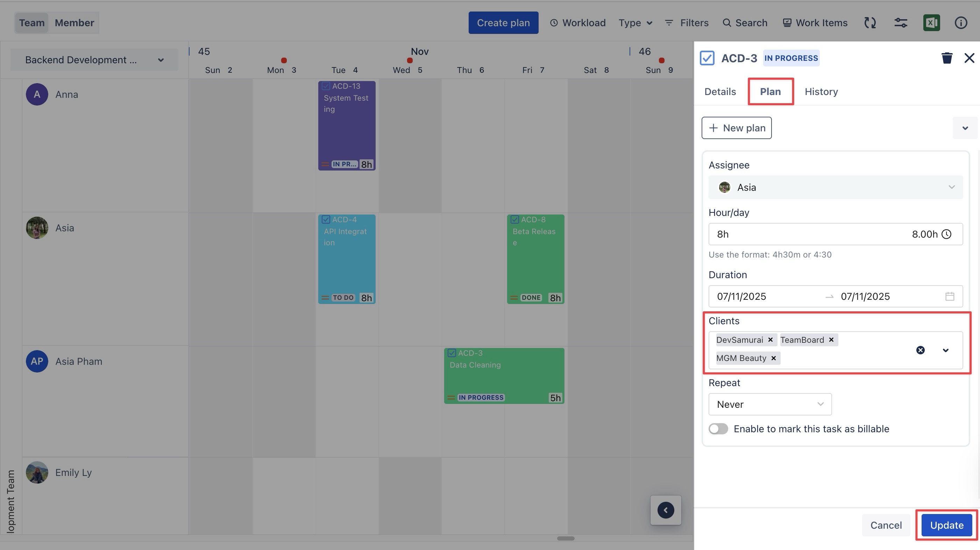980x550 pixels.
Task: Click the Excel export icon
Action: pos(931,23)
